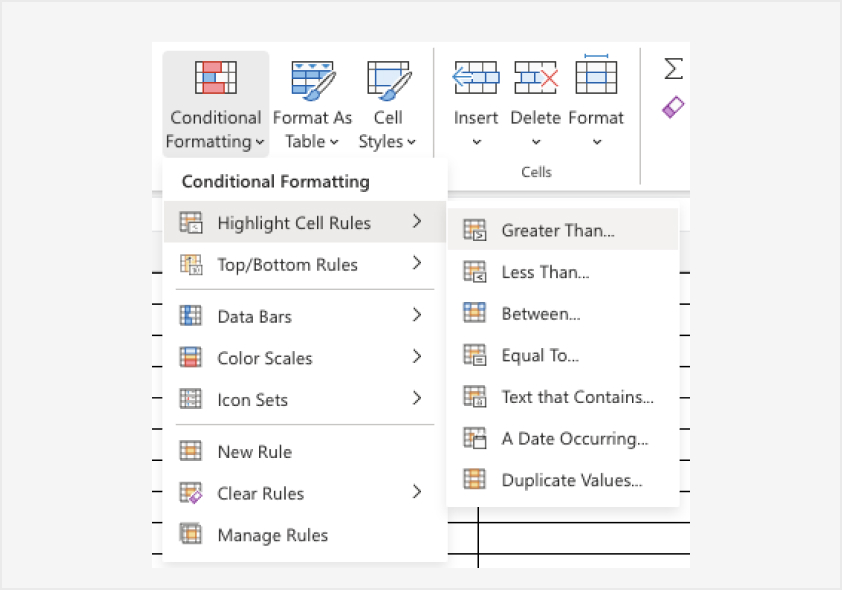Viewport: 842px width, 590px height.
Task: Select the Highlight Cell Rules menu label
Action: [294, 223]
